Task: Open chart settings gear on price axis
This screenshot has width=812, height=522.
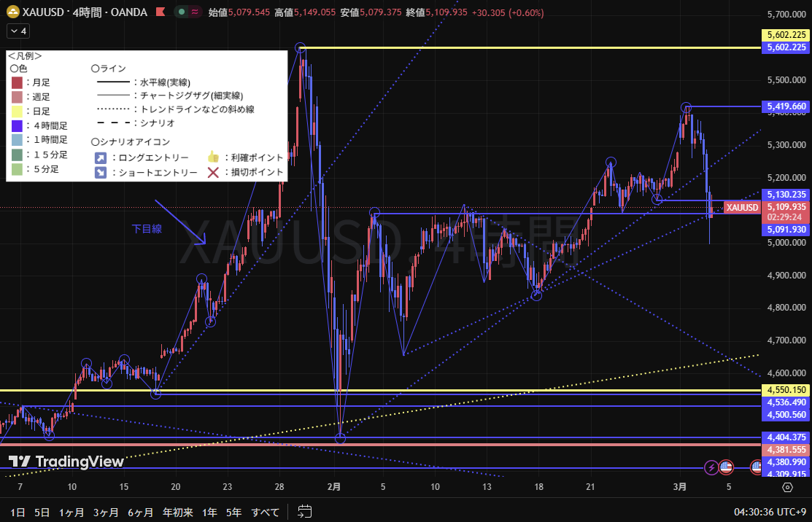Action: tap(787, 488)
